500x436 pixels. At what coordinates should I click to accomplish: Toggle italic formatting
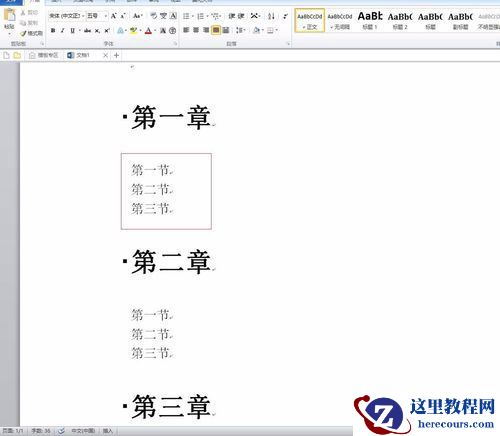pyautogui.click(x=62, y=31)
